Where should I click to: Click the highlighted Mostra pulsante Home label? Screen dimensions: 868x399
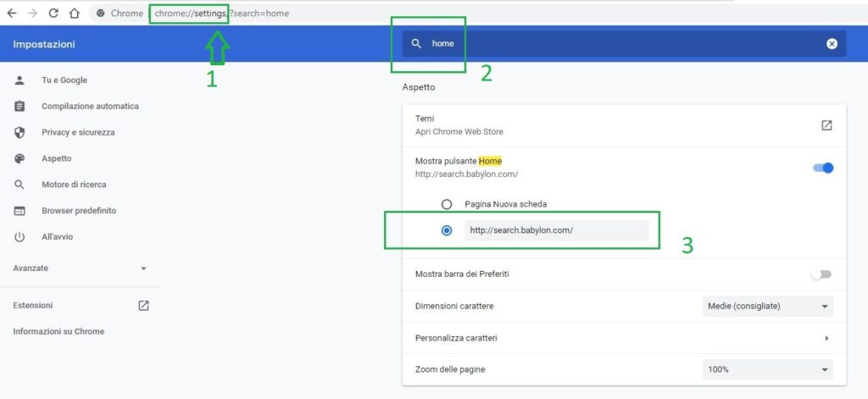click(x=459, y=161)
